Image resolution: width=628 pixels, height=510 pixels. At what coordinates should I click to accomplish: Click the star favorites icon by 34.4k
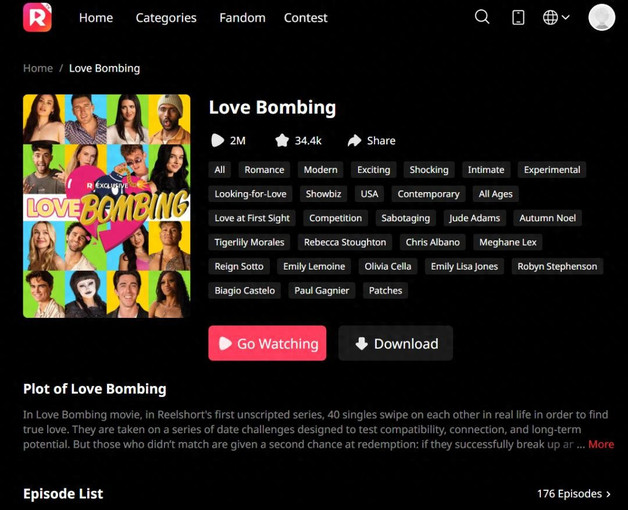click(x=282, y=141)
